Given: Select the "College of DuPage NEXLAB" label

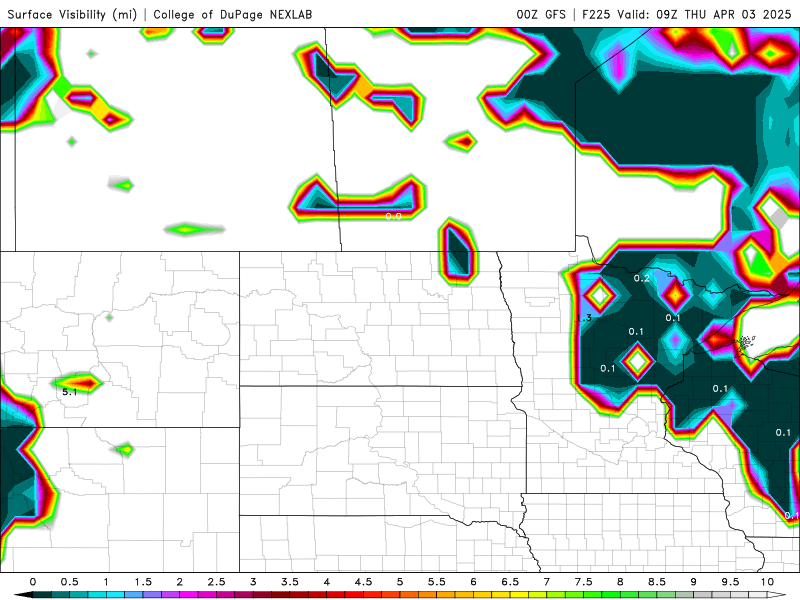Looking at the screenshot, I should coord(233,14).
